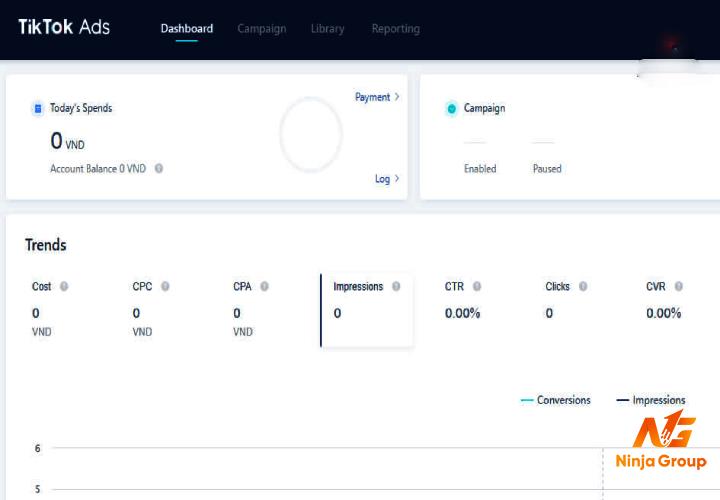This screenshot has width=720, height=500.
Task: Show the Impressions info tooltip icon
Action: [x=396, y=286]
